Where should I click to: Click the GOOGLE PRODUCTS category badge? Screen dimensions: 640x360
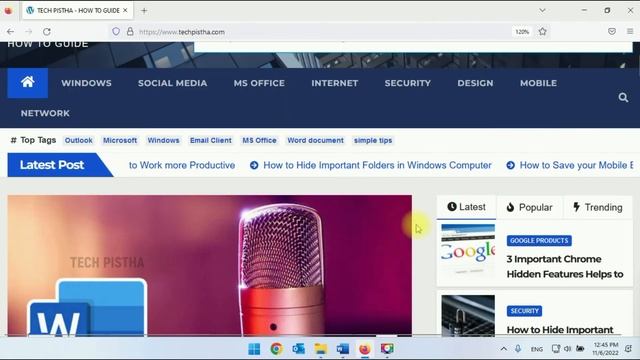pos(539,240)
